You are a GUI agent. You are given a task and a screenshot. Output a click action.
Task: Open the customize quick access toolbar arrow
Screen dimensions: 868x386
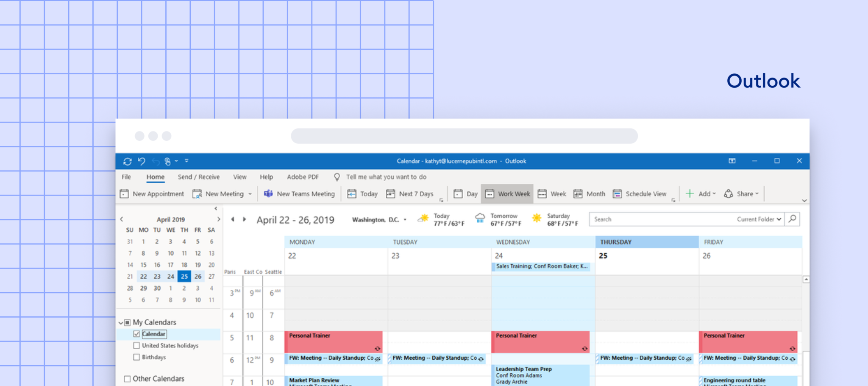pyautogui.click(x=186, y=161)
